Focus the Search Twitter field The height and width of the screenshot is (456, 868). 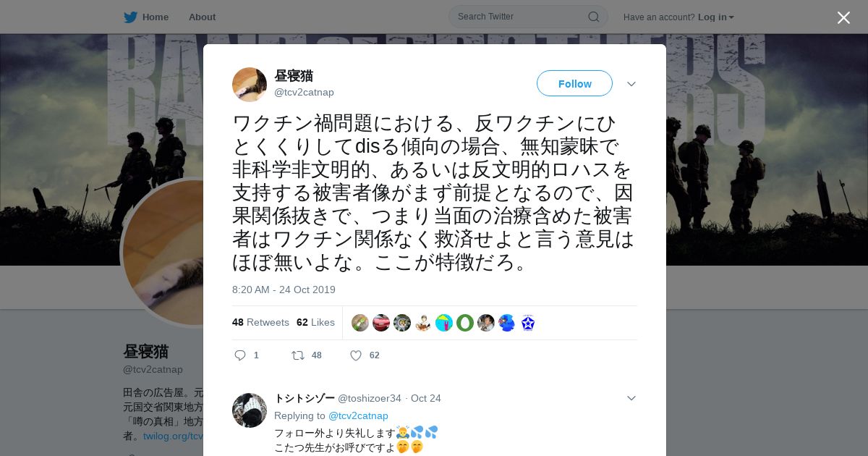pyautogui.click(x=521, y=17)
